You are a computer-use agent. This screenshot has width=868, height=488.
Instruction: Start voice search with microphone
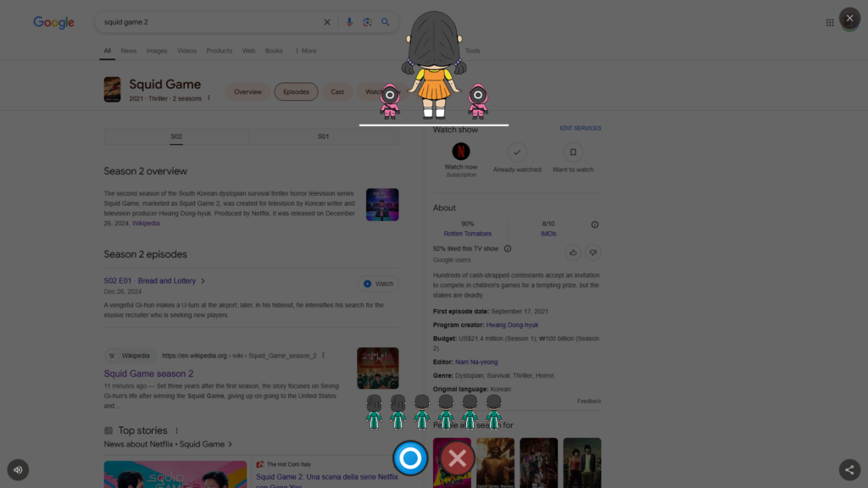click(348, 22)
